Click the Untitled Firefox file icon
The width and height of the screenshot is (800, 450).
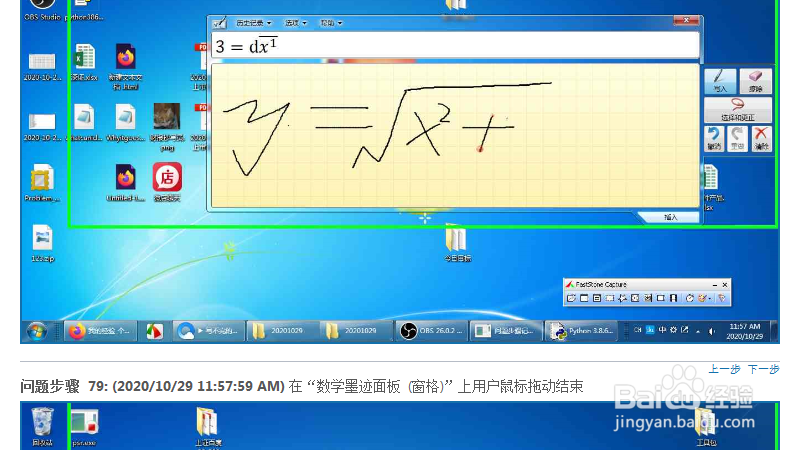coord(126,182)
